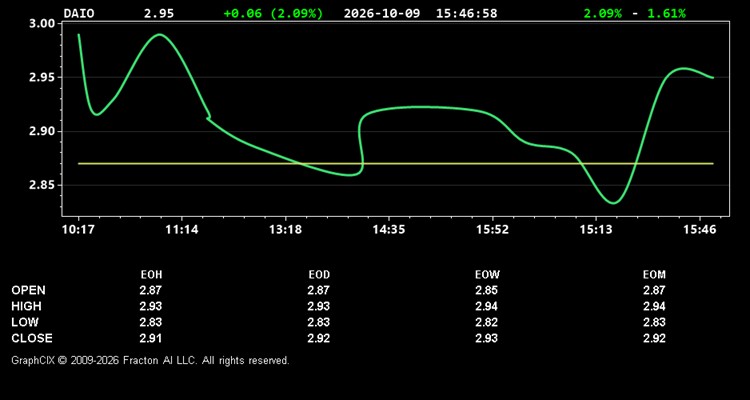Click the GraphCIX copyright notice
Image resolution: width=750 pixels, height=400 pixels.
point(150,360)
